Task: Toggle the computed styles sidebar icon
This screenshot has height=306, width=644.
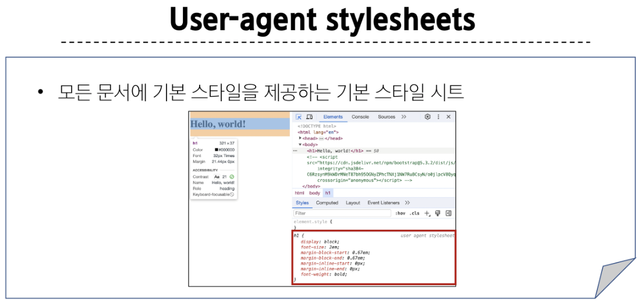Action: click(x=448, y=214)
